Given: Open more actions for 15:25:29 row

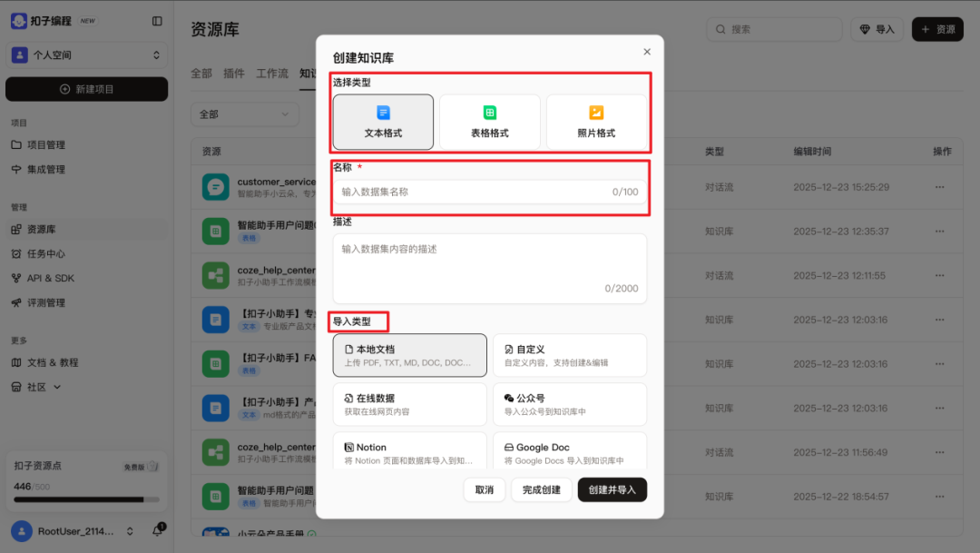Looking at the screenshot, I should [939, 187].
